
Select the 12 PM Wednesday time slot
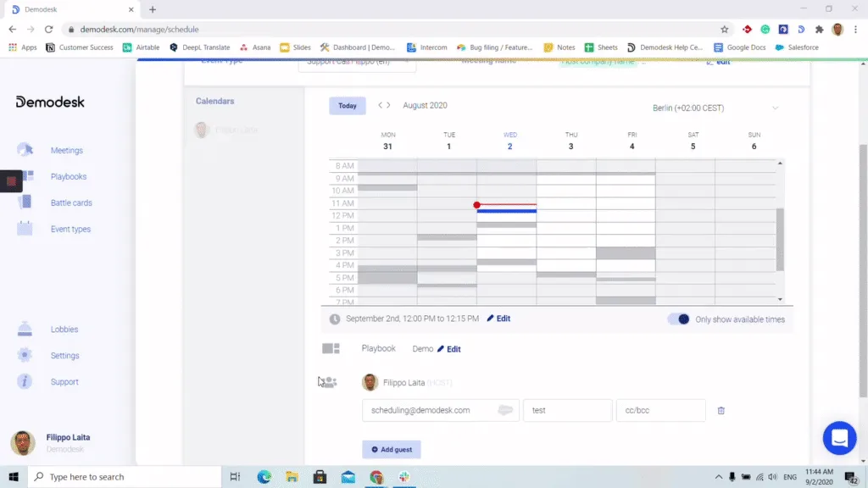point(507,216)
